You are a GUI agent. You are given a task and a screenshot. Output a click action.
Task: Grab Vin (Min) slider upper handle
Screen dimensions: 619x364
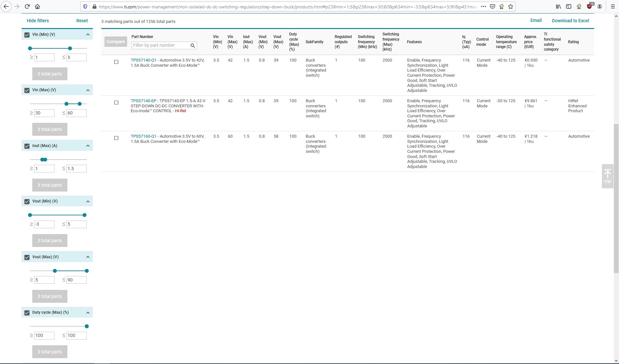pos(70,48)
